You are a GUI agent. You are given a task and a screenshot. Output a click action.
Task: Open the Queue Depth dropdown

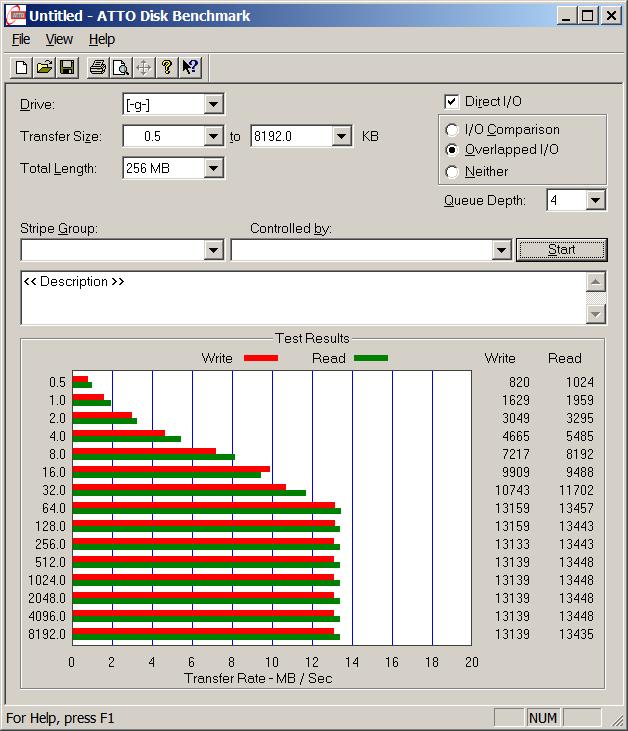coord(595,200)
